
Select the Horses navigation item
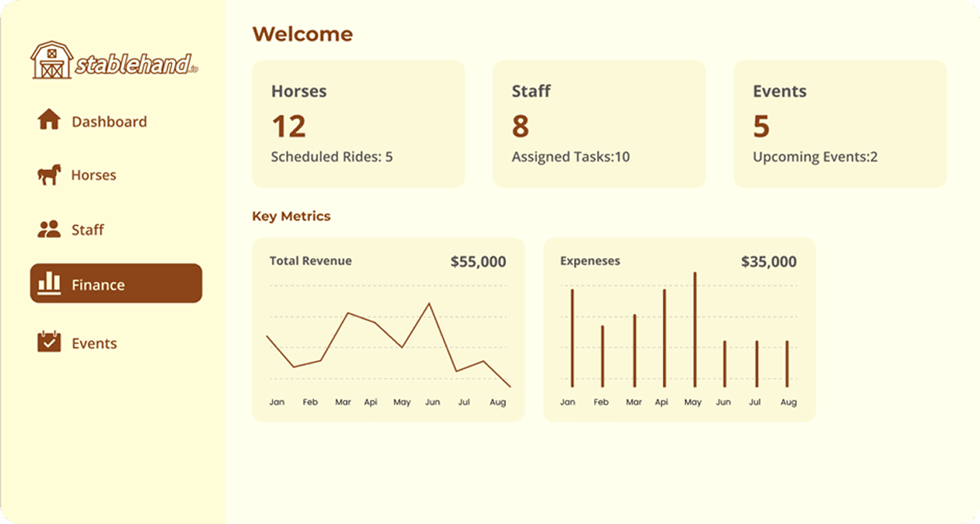92,174
